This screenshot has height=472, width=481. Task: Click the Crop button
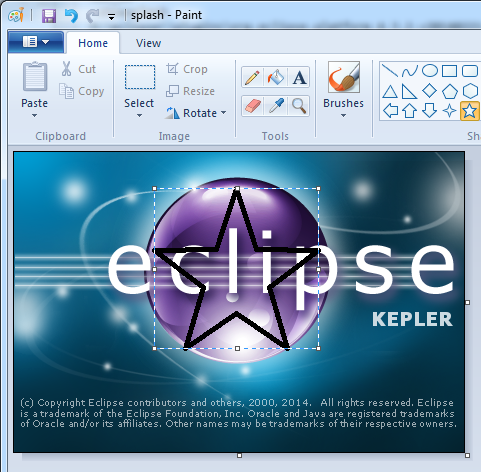pyautogui.click(x=187, y=69)
